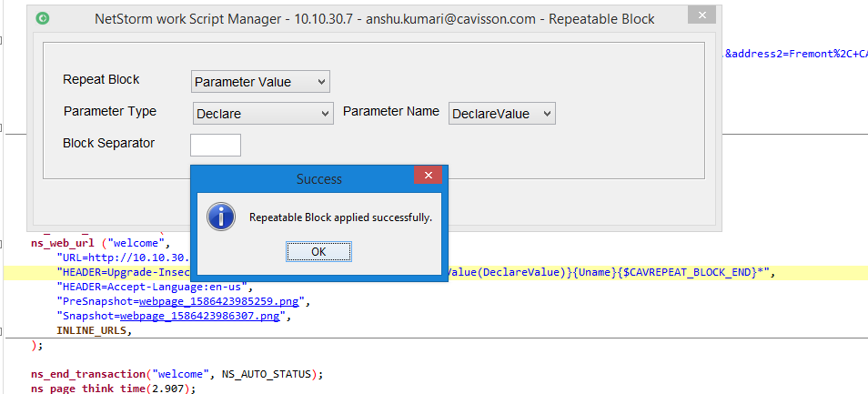Click the ns_page_think_time(2.907) line
The image size is (868, 394).
[x=114, y=388]
